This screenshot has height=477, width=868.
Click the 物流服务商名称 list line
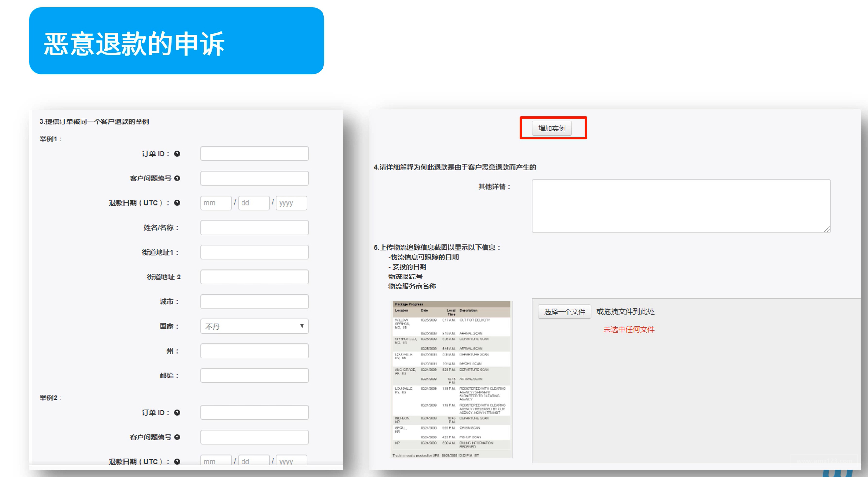(x=412, y=286)
